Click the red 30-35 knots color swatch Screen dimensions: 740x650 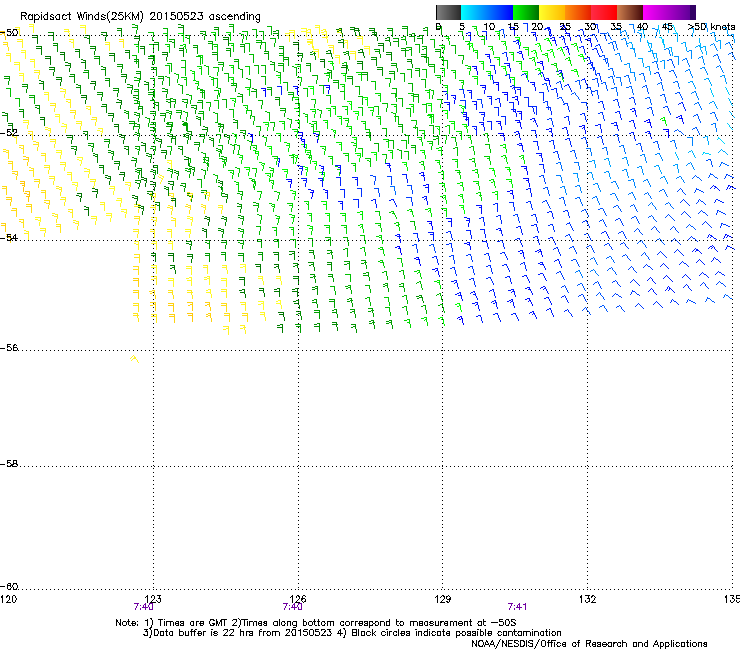[x=604, y=12]
